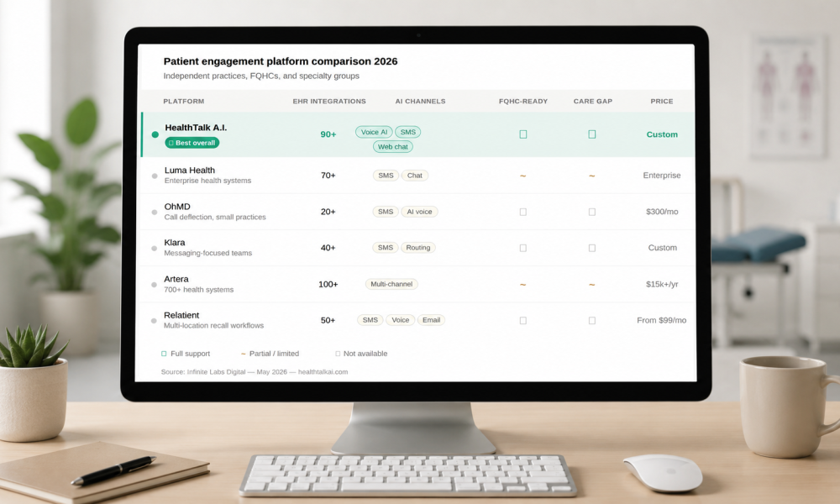840x504 pixels.
Task: Click the Not available legend square icon
Action: 338,354
